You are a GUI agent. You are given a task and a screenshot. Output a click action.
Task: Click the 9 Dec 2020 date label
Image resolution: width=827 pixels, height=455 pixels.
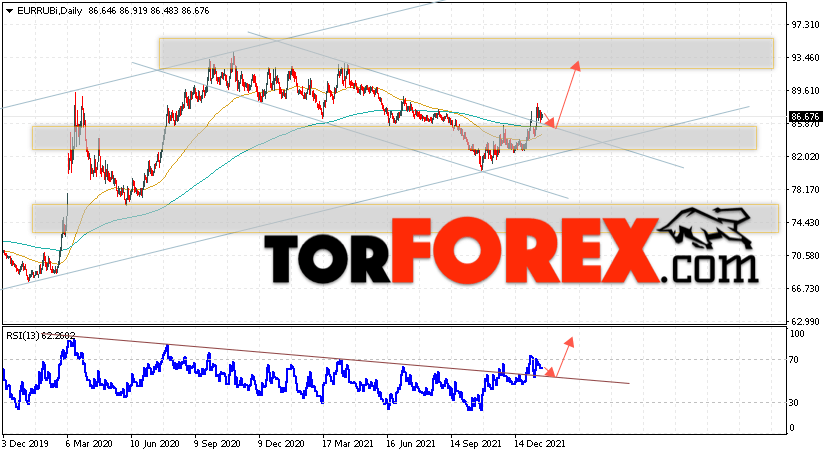pos(281,443)
